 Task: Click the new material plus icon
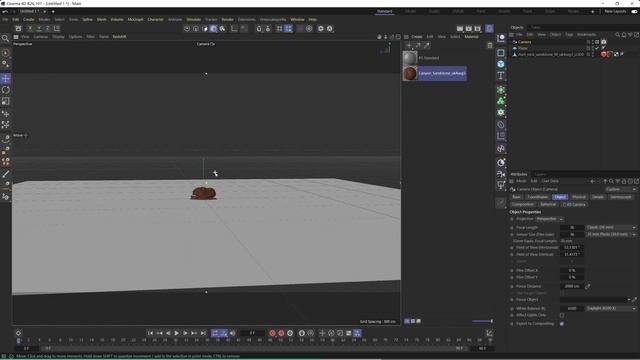409,45
